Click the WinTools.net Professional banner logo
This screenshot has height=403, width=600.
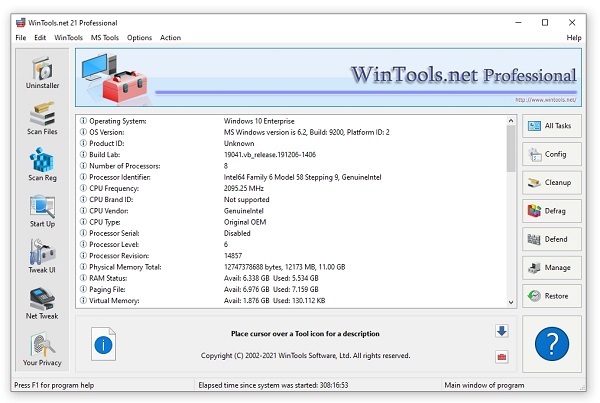pos(463,75)
